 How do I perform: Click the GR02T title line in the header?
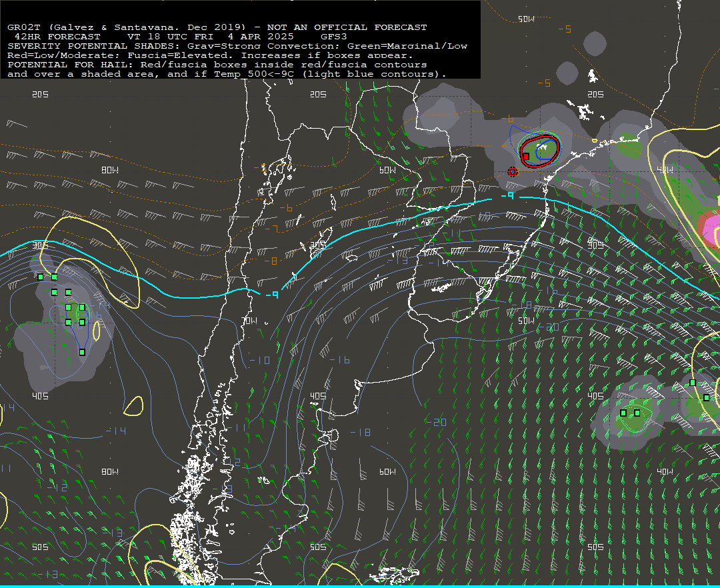(217, 27)
